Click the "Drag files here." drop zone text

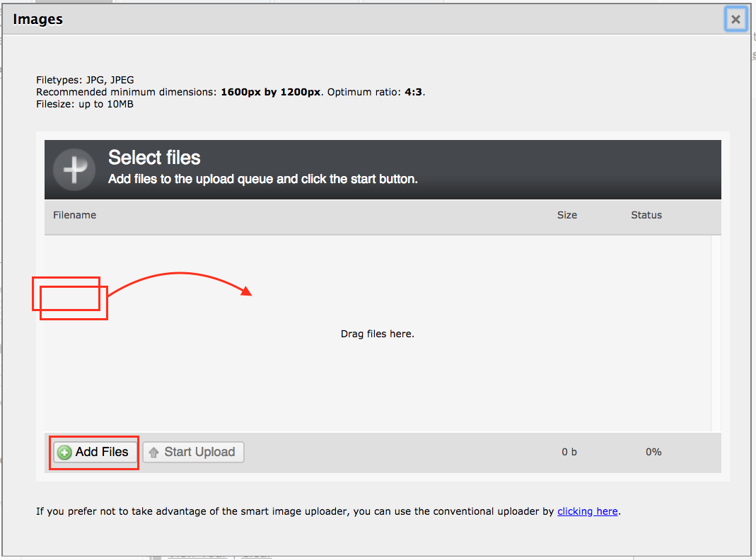[x=377, y=334]
